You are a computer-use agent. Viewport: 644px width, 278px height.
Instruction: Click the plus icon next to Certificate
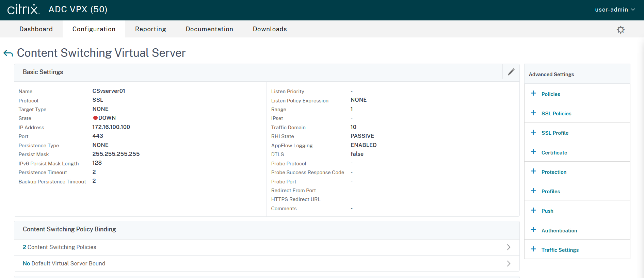coord(533,152)
